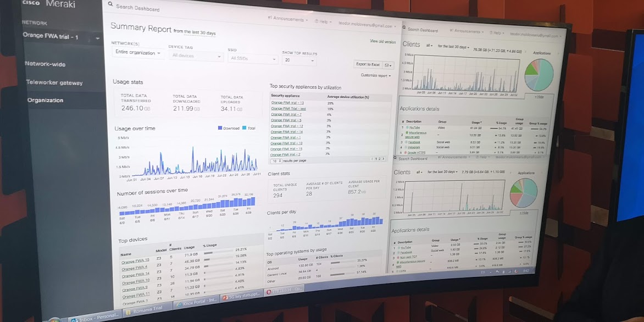Open the All devices device tag dropdown
This screenshot has height=322, width=644.
tap(196, 56)
